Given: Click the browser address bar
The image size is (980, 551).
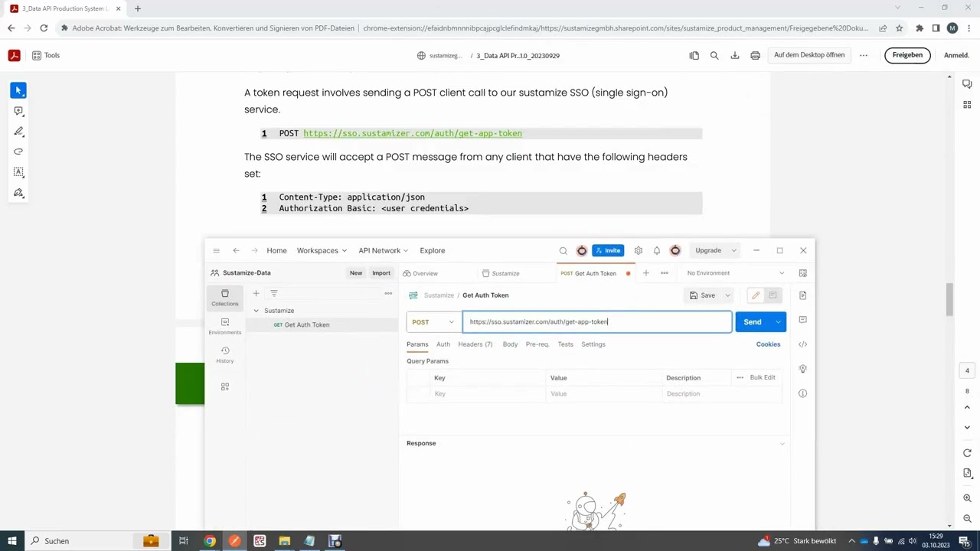Looking at the screenshot, I should (x=471, y=28).
